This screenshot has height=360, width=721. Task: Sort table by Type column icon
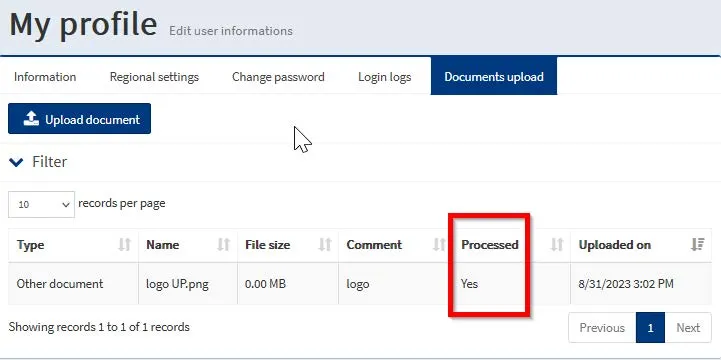[x=125, y=245]
